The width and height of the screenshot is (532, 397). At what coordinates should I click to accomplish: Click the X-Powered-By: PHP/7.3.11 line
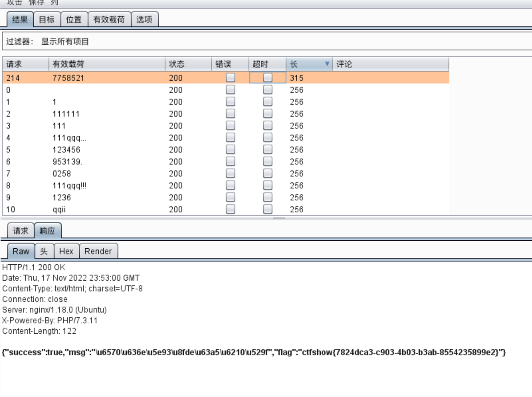coord(50,320)
